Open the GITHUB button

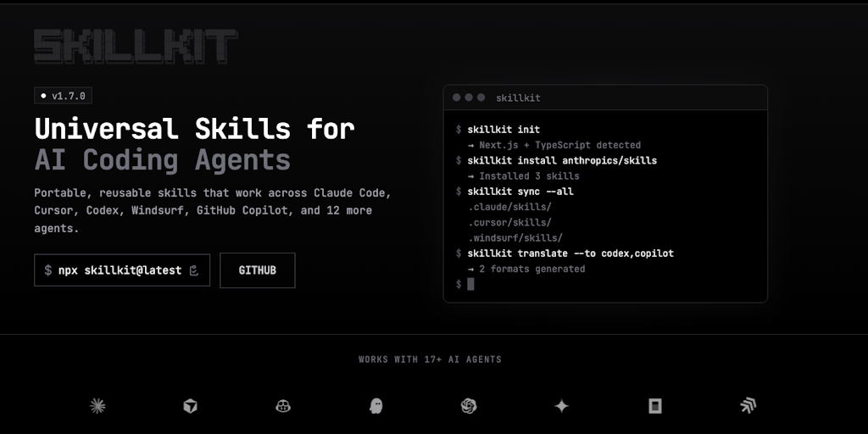pyautogui.click(x=258, y=270)
